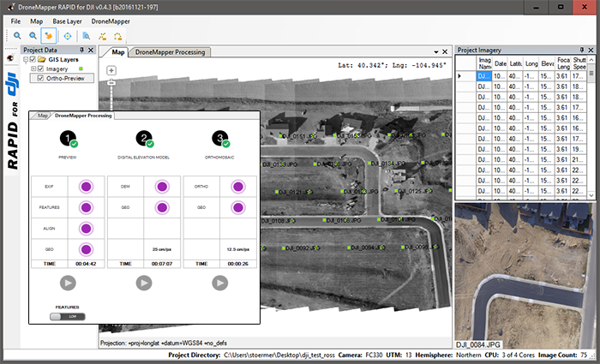Viewport: 600px width, 364px height.
Task: Start the Preview processing play button
Action: (67, 283)
